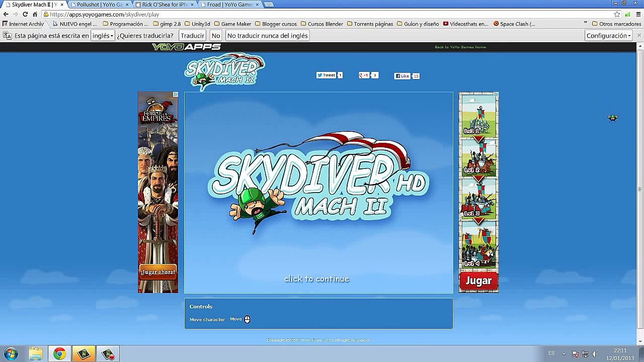Image resolution: width=644 pixels, height=362 pixels.
Task: Click the Forge of Empires ad banner
Action: pyautogui.click(x=158, y=192)
